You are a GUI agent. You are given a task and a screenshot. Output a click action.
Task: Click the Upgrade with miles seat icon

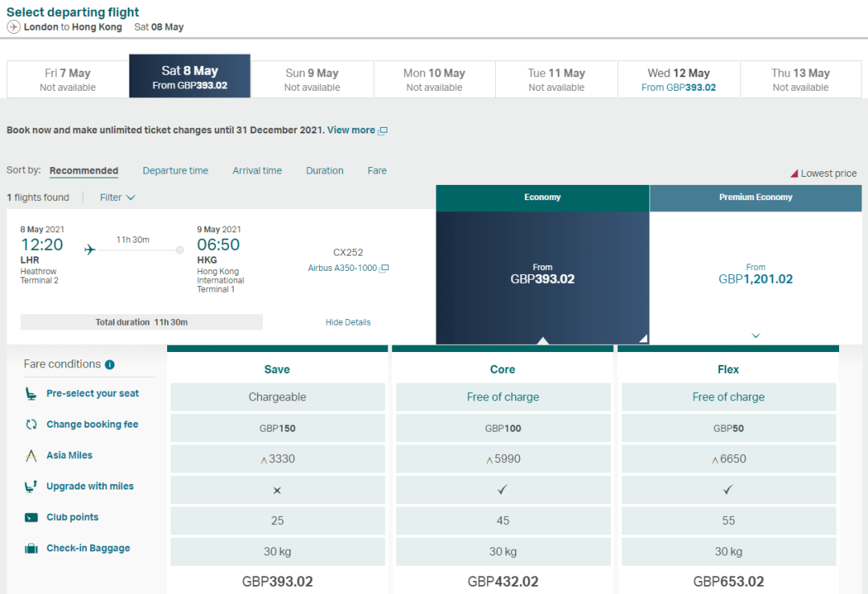coord(31,486)
